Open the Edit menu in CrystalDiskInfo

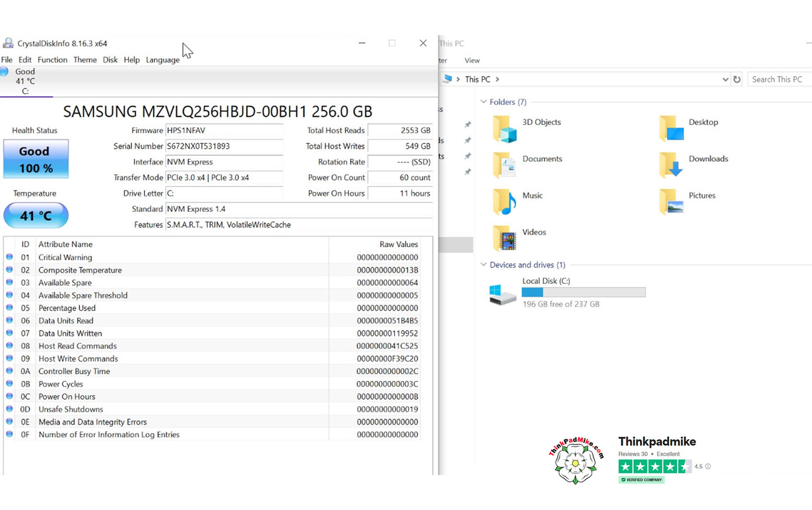25,60
